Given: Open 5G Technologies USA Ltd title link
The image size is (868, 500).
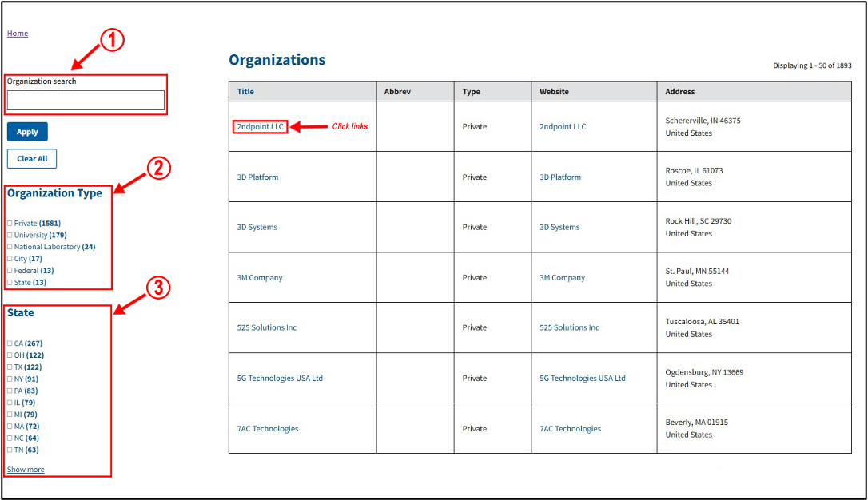Looking at the screenshot, I should (x=280, y=379).
